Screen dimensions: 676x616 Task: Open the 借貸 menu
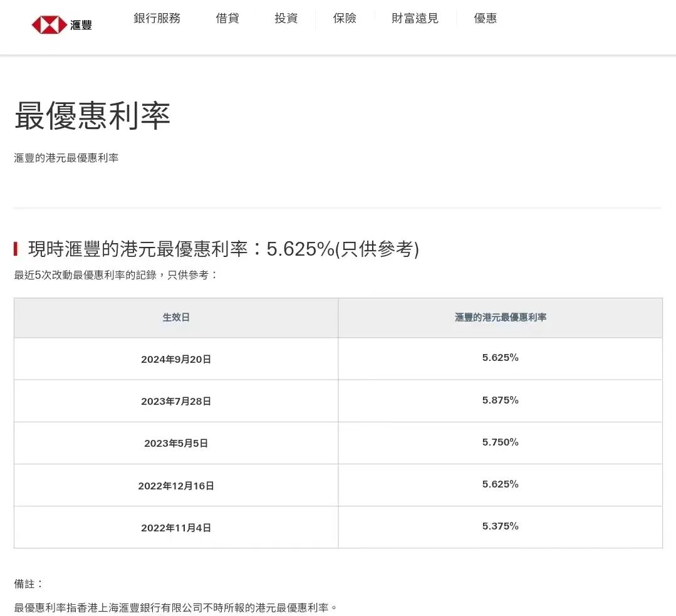pos(227,18)
